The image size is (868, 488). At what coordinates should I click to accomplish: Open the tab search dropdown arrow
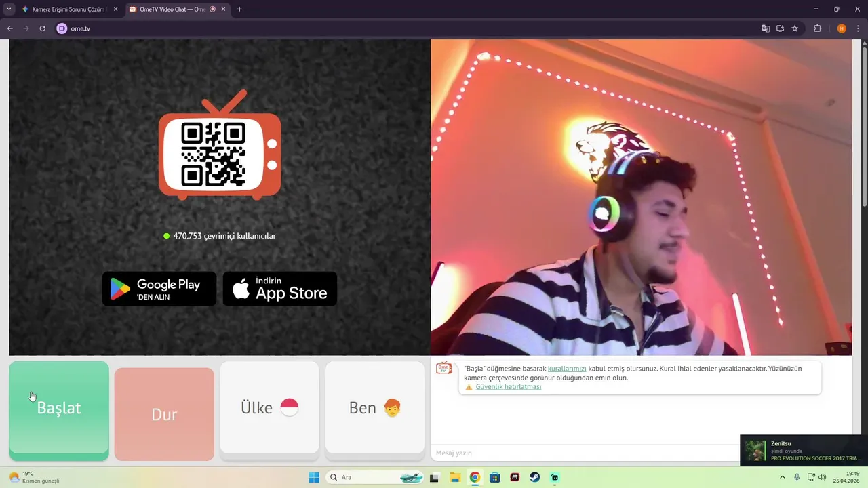click(9, 9)
